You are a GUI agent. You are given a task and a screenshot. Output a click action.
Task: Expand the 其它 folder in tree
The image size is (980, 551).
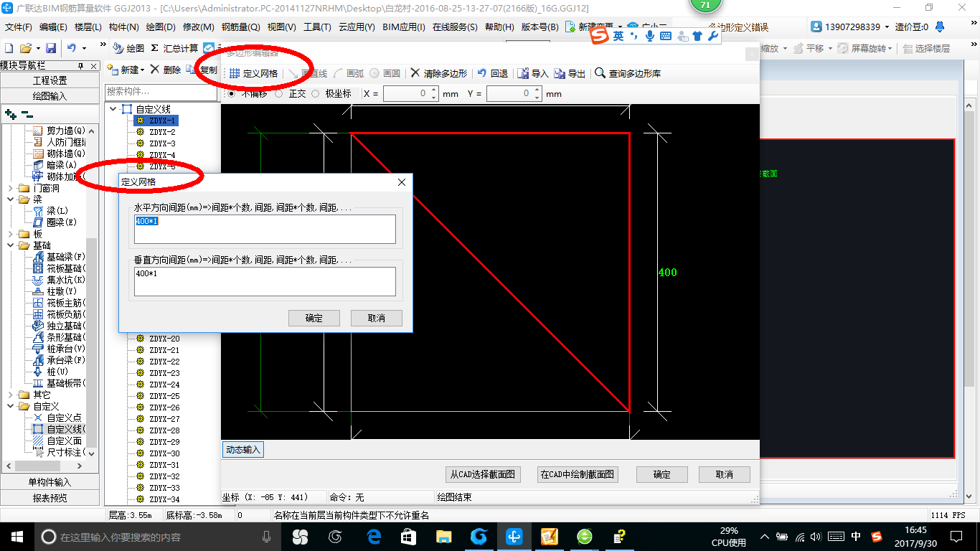pos(11,395)
